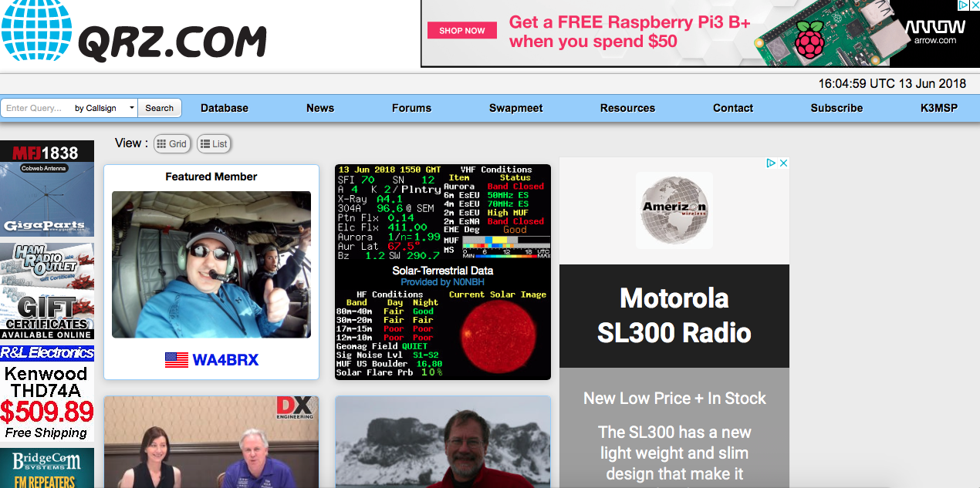The image size is (980, 488).
Task: Click 'Get a FREE Raspberry Pi3 B+' ad text
Action: 630,22
